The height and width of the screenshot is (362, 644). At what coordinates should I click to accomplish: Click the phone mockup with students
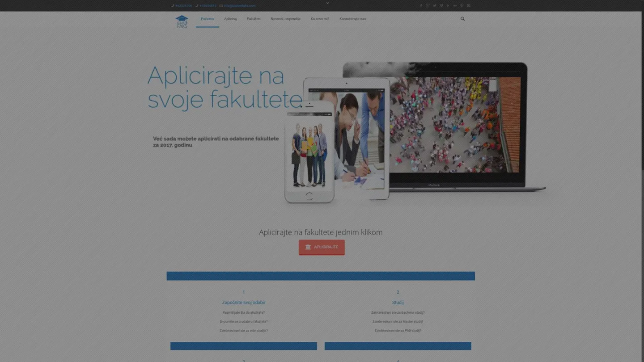(x=309, y=153)
